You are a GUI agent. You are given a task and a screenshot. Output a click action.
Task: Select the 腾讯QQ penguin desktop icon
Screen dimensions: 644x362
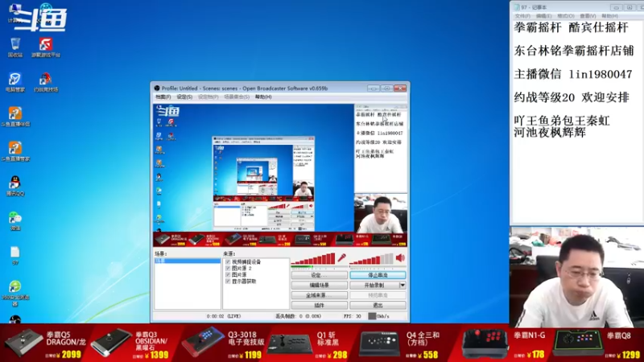pyautogui.click(x=15, y=186)
